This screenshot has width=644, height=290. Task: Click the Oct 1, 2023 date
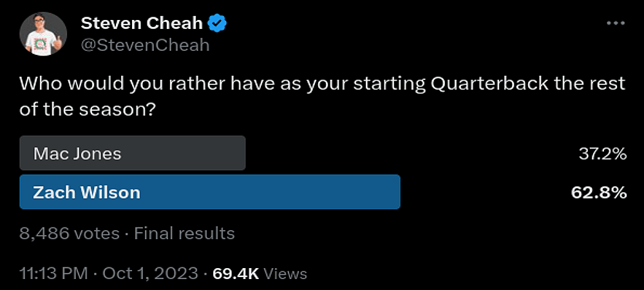tap(149, 273)
